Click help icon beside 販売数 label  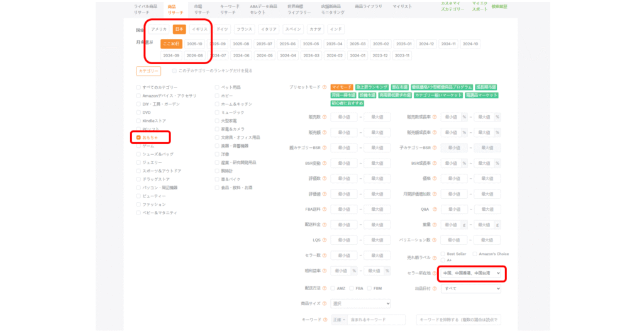pyautogui.click(x=325, y=117)
